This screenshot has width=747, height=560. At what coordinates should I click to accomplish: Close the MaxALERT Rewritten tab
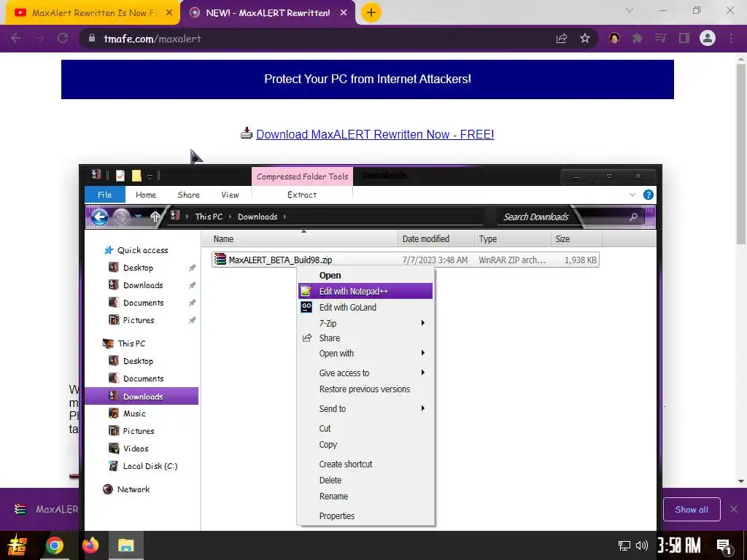[x=344, y=13]
